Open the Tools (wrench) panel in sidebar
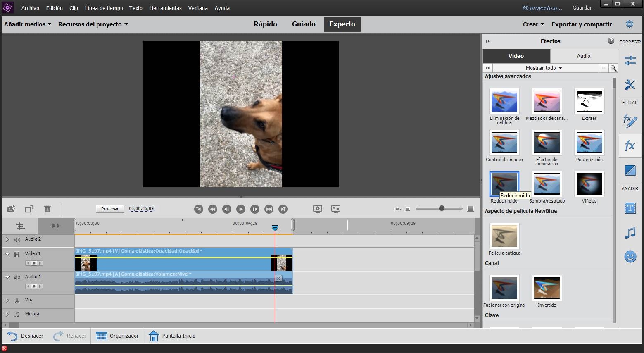Viewport: 644px width, 353px height. click(x=630, y=85)
